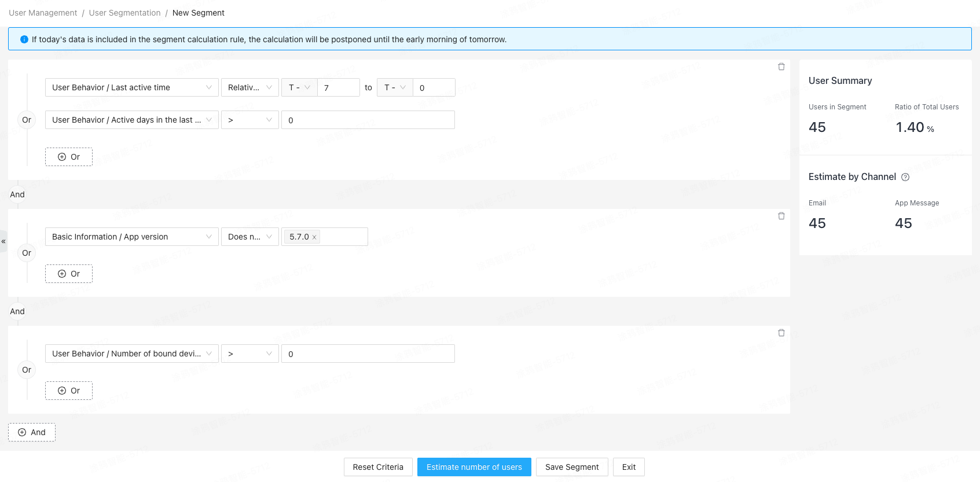Viewport: 980px width, 482px height.
Task: Add a new And condition group
Action: [x=32, y=432]
